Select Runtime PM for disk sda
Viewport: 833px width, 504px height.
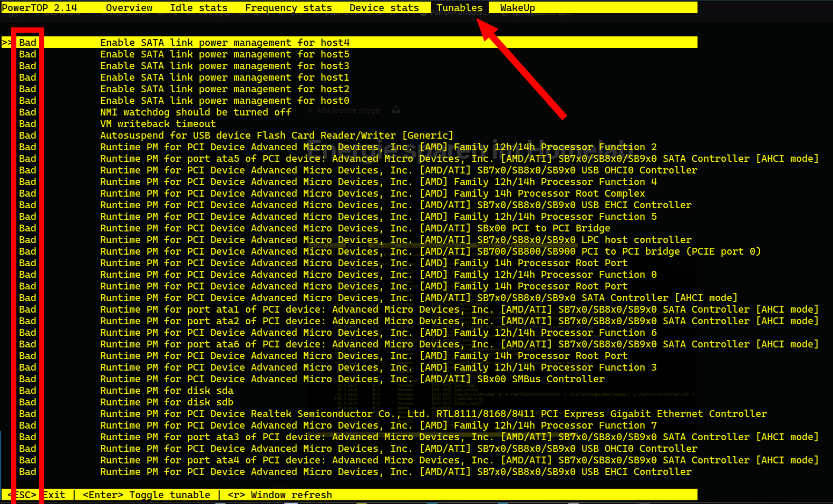coord(167,391)
